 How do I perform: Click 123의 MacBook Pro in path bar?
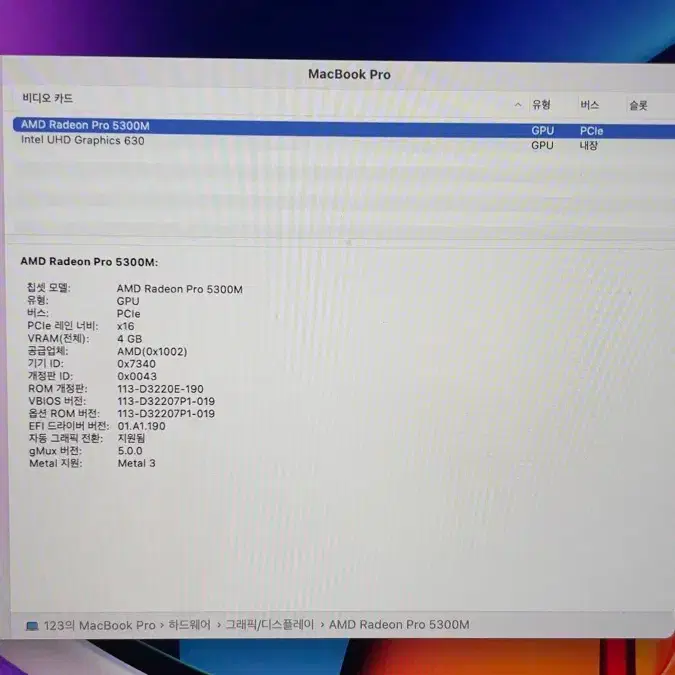(x=99, y=625)
